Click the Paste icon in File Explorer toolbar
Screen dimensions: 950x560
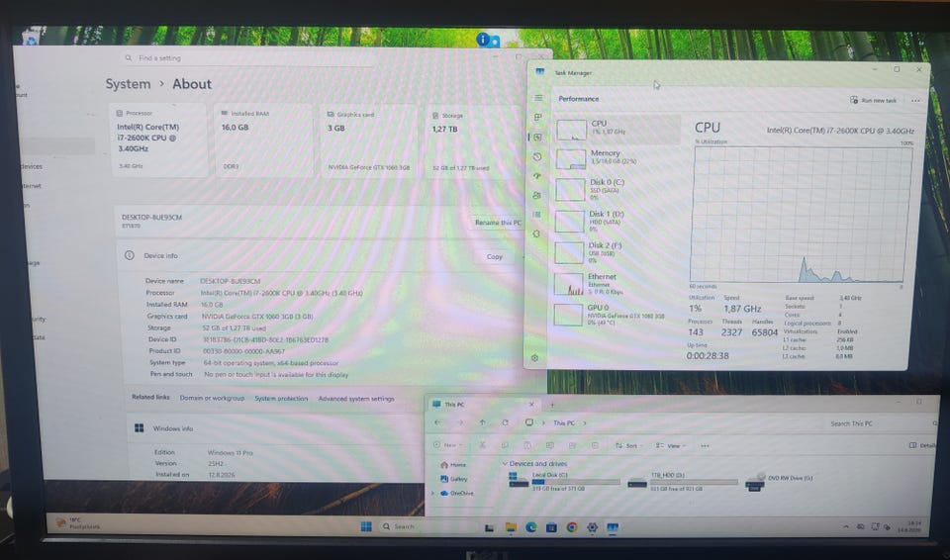pos(527,445)
